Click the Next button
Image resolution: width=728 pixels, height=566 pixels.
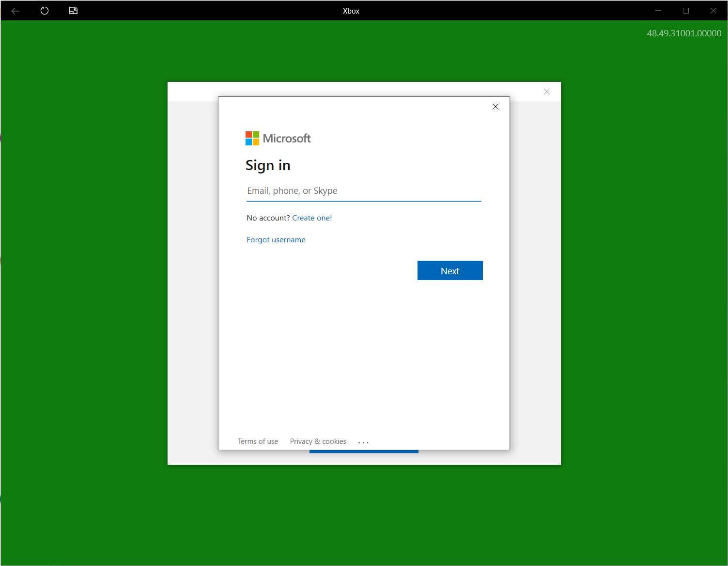click(449, 270)
